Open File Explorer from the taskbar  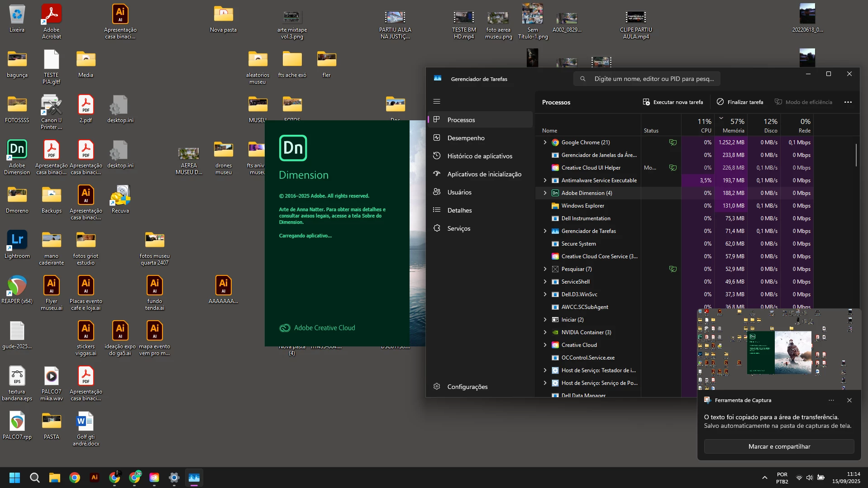click(x=55, y=478)
